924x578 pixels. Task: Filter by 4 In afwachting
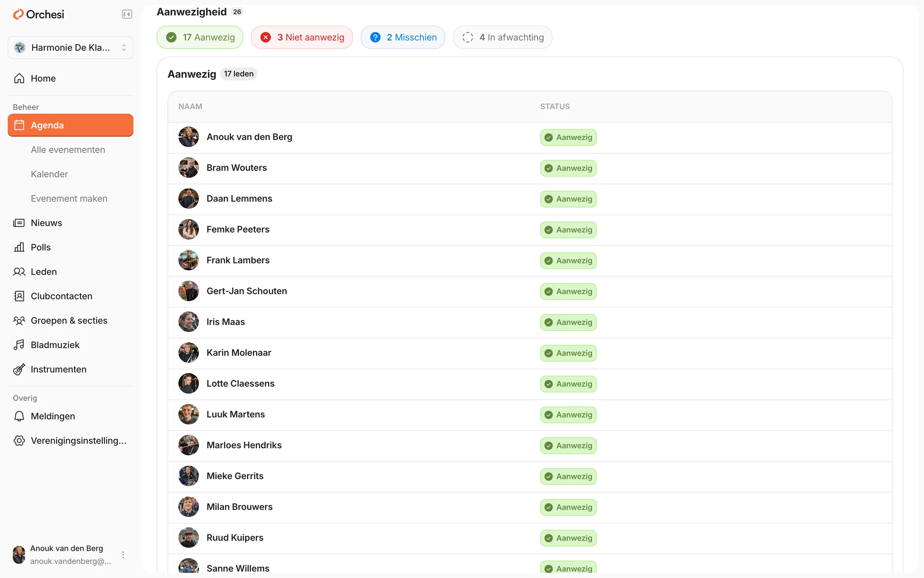coord(502,37)
